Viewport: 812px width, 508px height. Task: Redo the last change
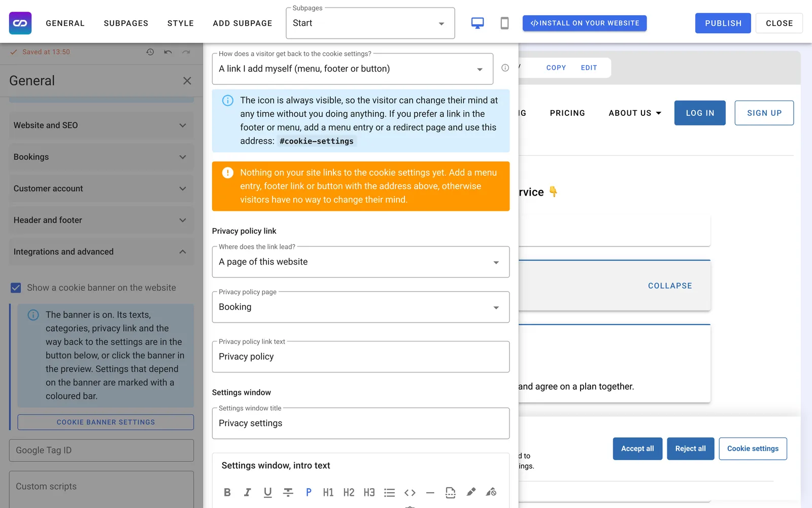point(186,52)
